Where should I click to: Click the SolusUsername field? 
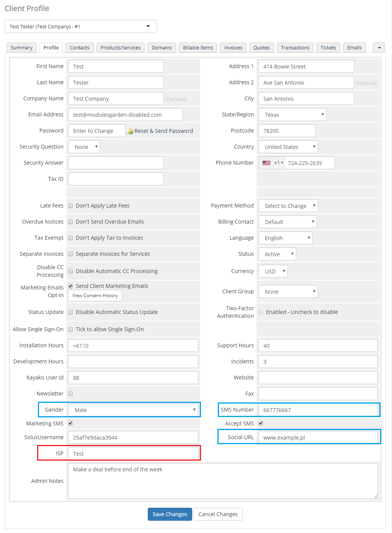133,437
